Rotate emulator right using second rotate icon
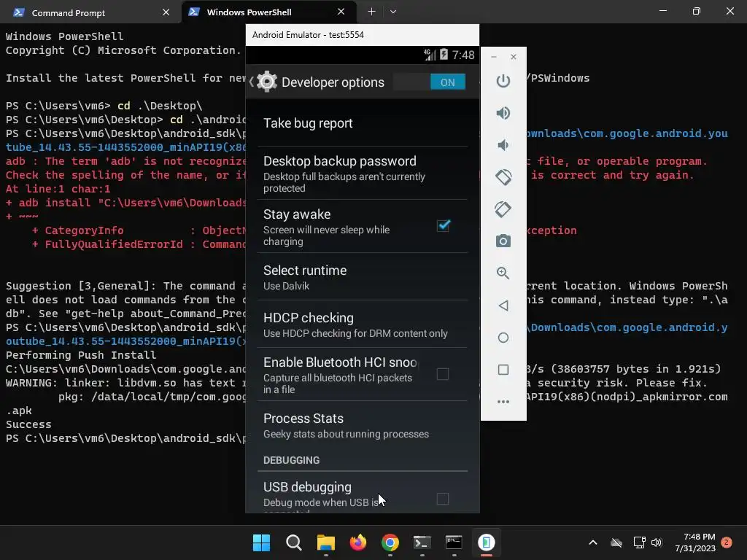The width and height of the screenshot is (747, 560). [503, 209]
